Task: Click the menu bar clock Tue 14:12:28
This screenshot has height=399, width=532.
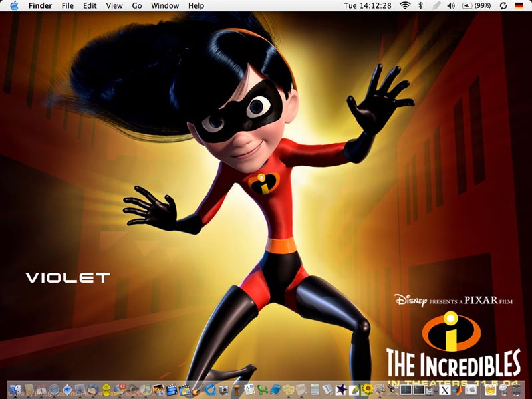Action: (368, 6)
